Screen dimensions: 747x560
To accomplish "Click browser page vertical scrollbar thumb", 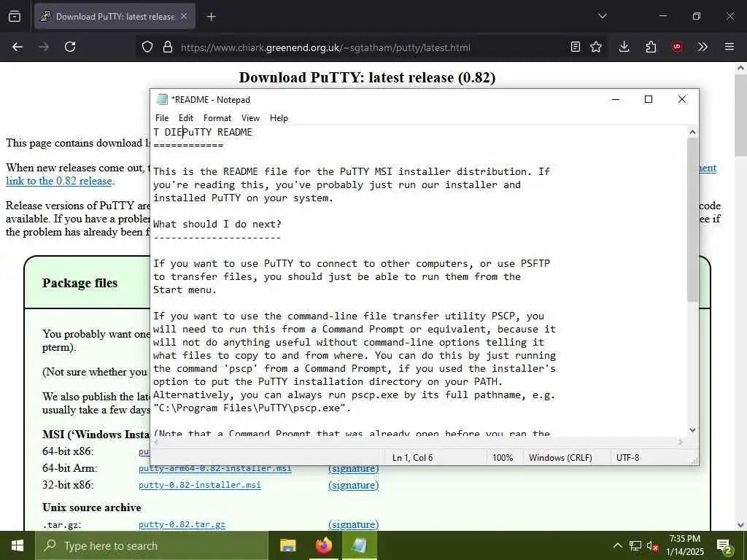I will 741,115.
